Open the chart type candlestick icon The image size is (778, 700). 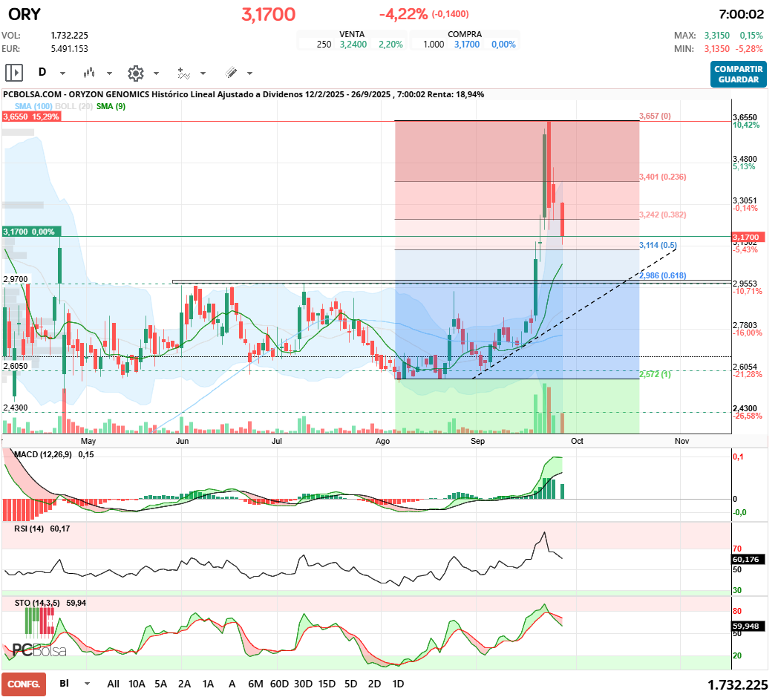(x=89, y=73)
